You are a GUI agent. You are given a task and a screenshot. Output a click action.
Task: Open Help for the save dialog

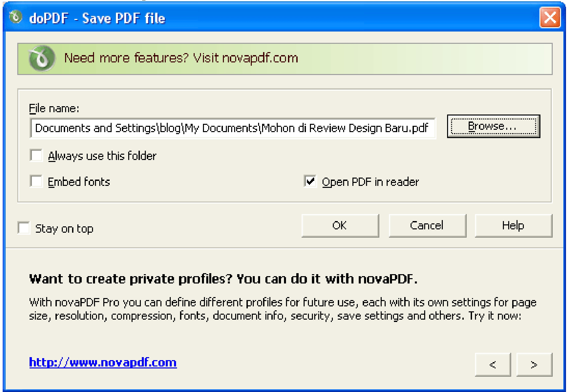point(514,226)
